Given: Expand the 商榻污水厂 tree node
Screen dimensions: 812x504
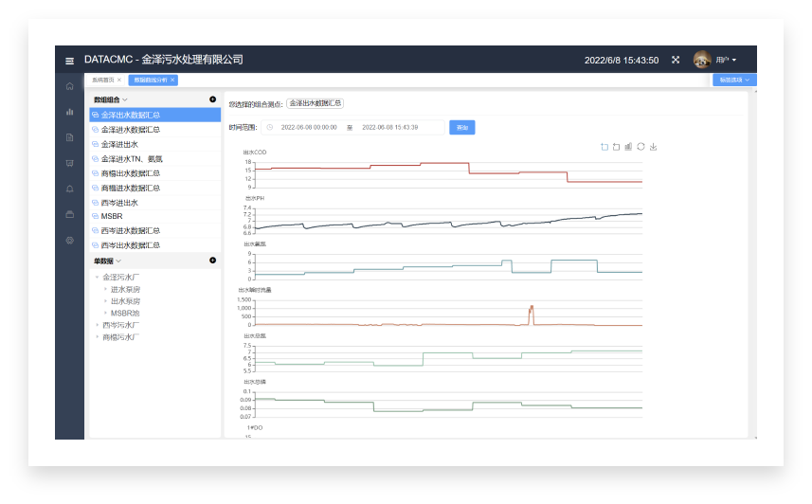Looking at the screenshot, I should 97,336.
